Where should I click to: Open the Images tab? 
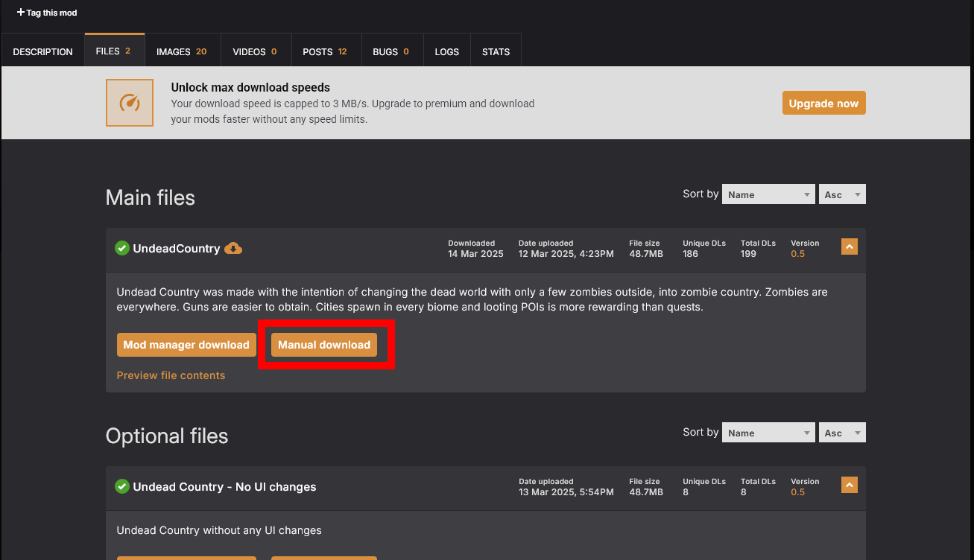[x=181, y=51]
